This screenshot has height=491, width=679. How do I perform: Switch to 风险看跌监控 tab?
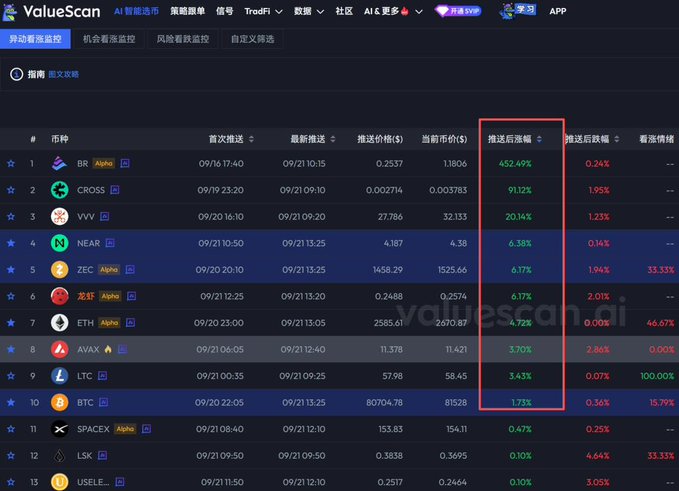click(x=183, y=39)
